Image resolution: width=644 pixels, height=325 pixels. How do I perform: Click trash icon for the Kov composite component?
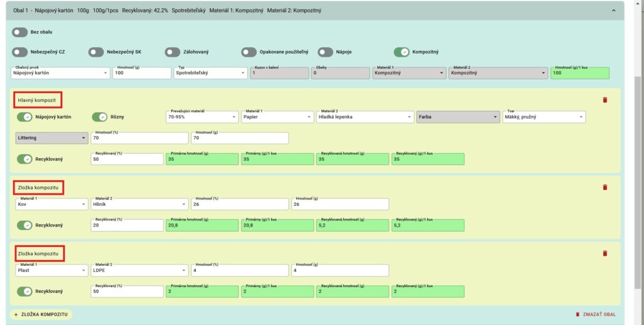tap(605, 187)
